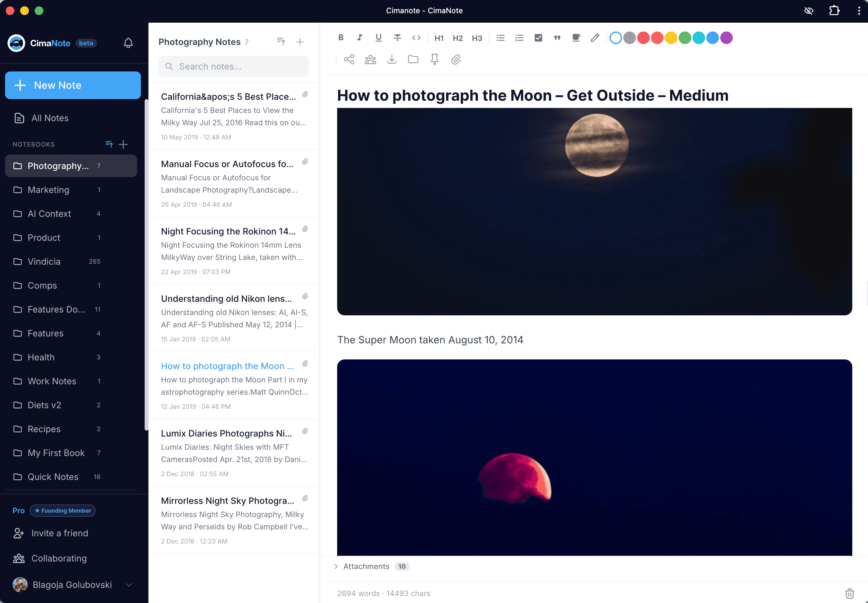The height and width of the screenshot is (603, 868).
Task: Toggle the task list checkbox tool
Action: (538, 37)
